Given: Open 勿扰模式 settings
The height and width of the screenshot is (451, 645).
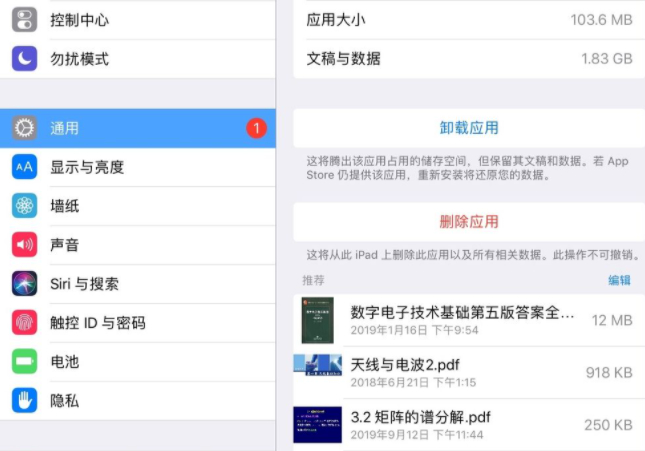Looking at the screenshot, I should [x=138, y=58].
